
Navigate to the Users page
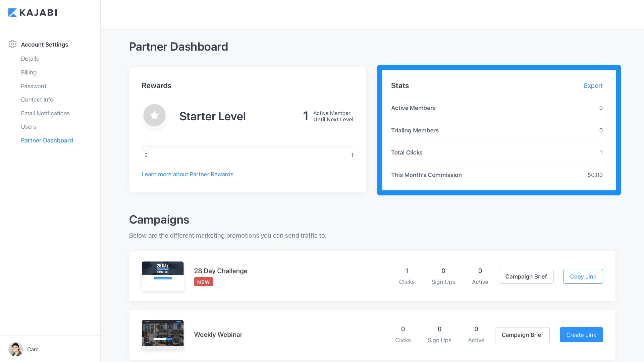29,127
